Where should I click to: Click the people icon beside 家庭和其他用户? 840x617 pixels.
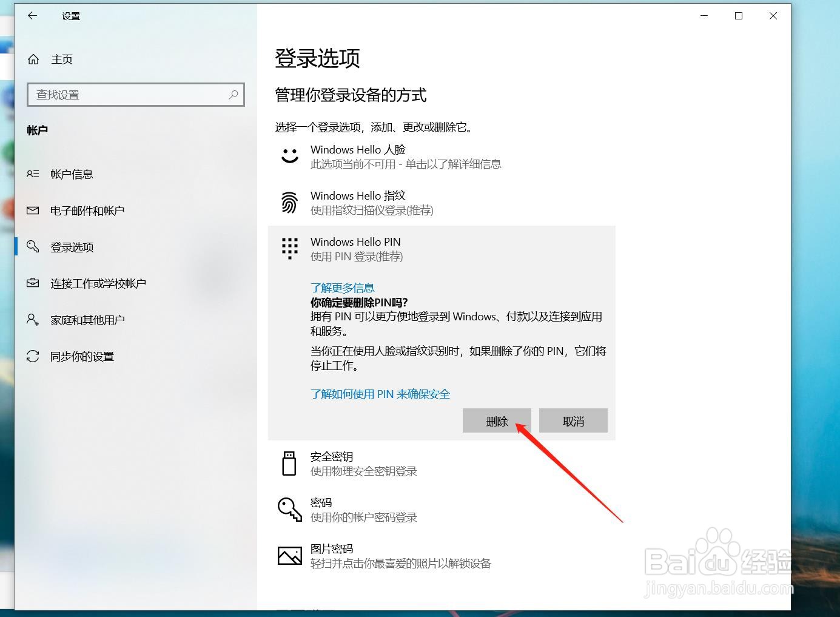point(33,320)
